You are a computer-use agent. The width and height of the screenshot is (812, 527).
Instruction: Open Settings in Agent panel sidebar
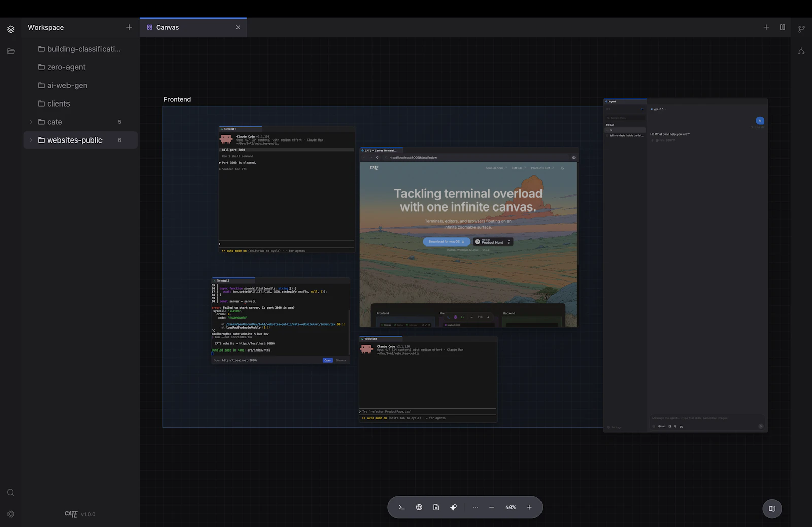tap(614, 427)
